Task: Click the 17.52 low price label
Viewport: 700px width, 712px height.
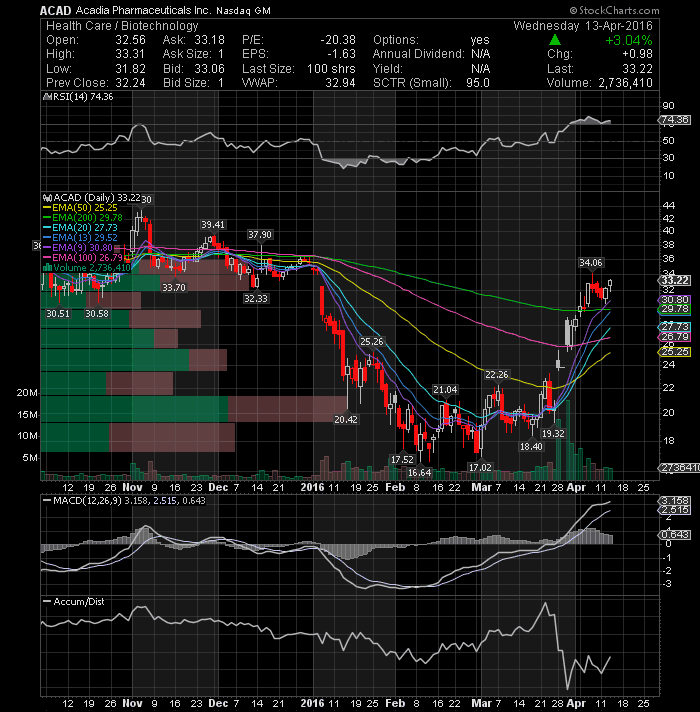Action: tap(402, 460)
